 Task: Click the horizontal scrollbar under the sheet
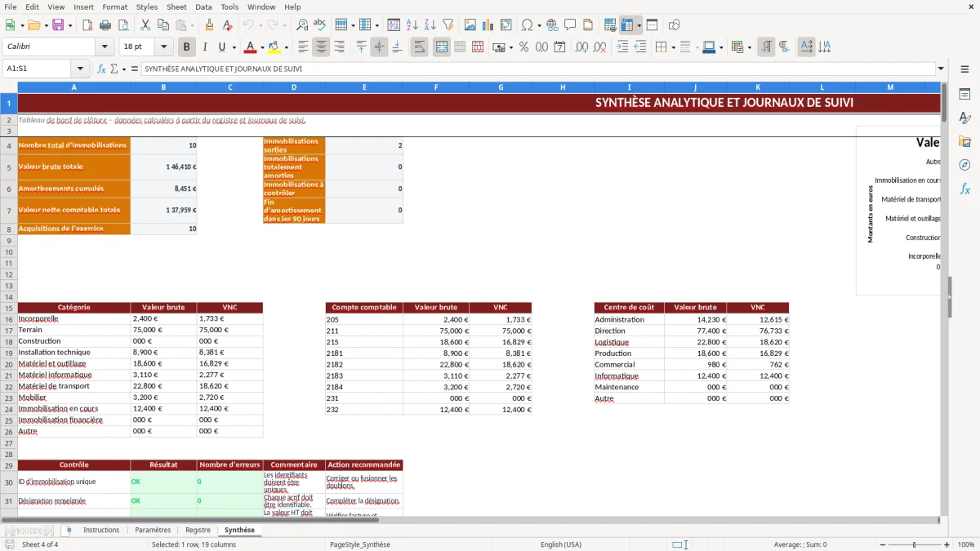point(470,519)
